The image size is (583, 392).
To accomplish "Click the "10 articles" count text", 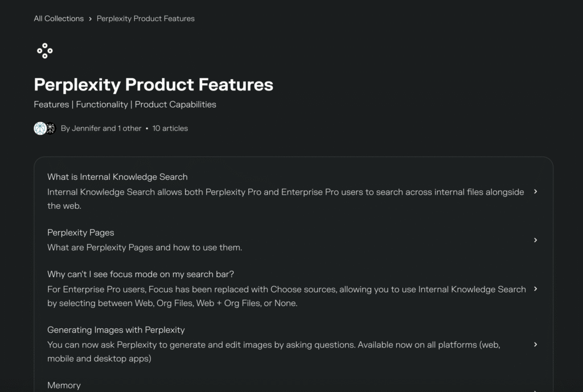I will tap(170, 129).
